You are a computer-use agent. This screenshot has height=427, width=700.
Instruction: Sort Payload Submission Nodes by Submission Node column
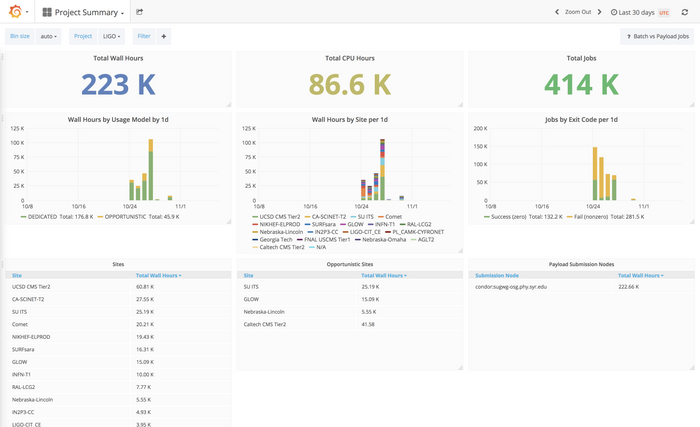497,275
